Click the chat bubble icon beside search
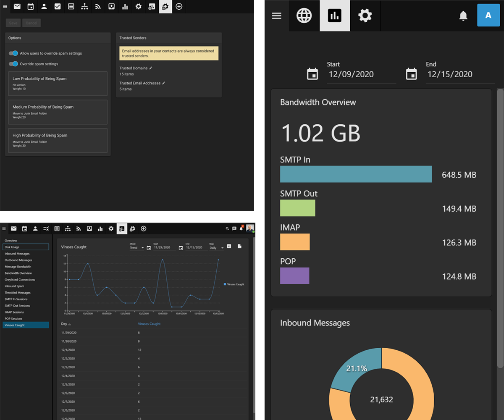The height and width of the screenshot is (420, 504). coord(234,229)
